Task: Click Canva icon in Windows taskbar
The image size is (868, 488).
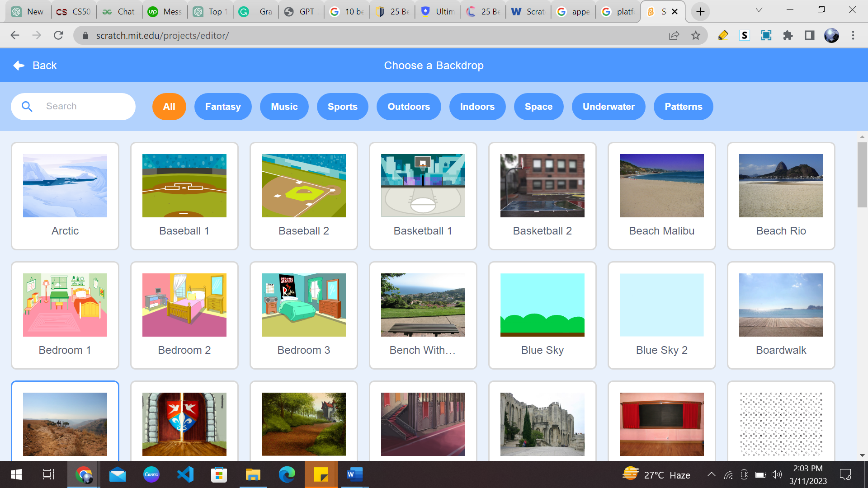Action: (151, 474)
